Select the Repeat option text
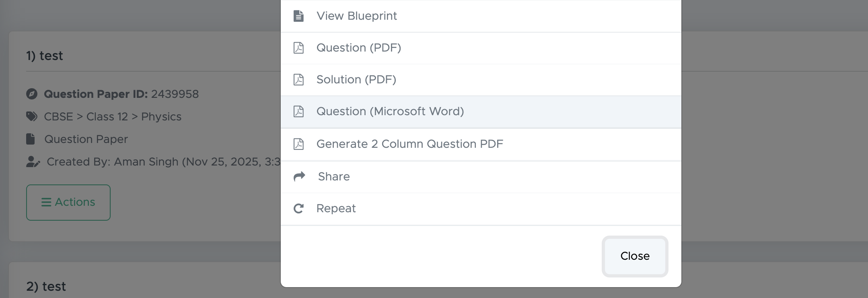The image size is (868, 298). pos(336,209)
